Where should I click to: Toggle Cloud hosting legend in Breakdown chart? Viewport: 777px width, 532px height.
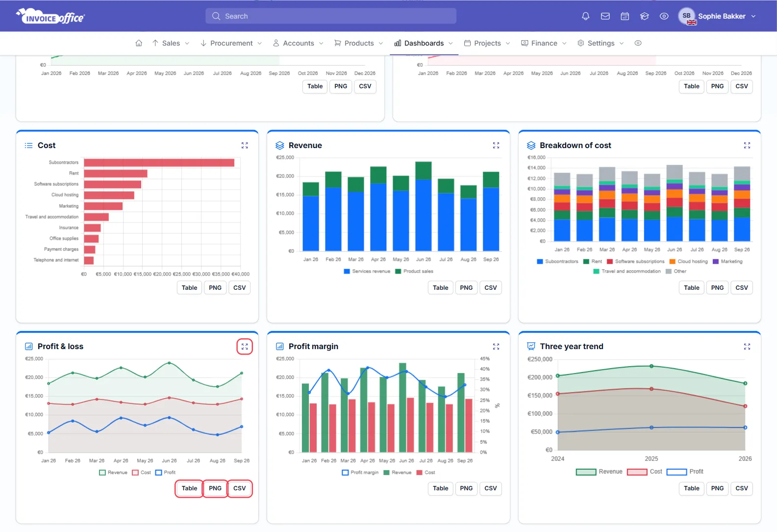point(689,261)
